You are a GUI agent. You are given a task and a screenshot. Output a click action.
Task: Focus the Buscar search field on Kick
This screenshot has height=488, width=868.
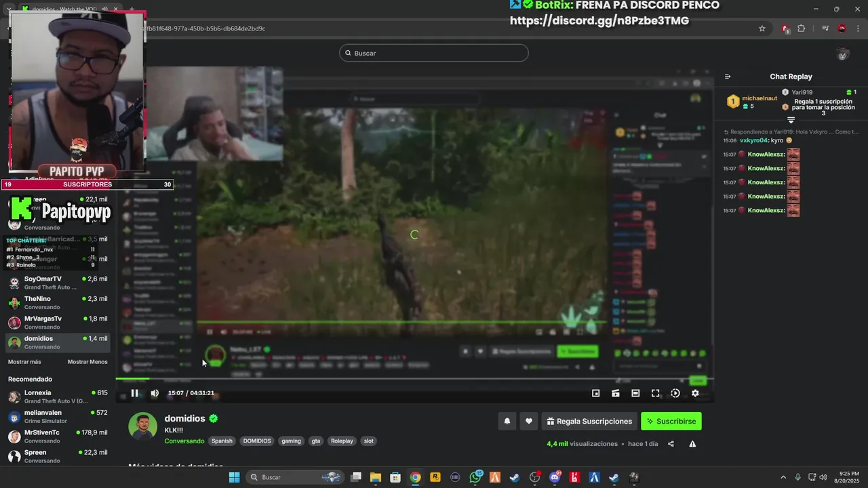tap(434, 53)
